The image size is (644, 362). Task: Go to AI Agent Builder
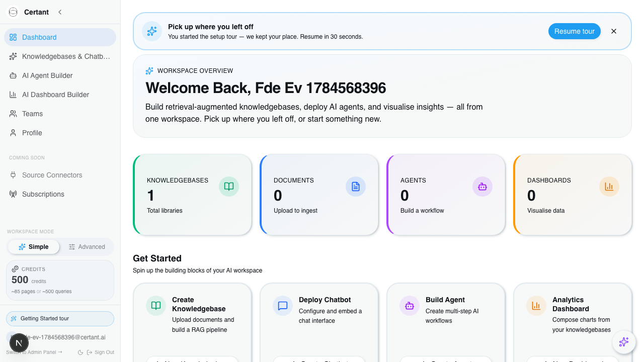coord(60,75)
